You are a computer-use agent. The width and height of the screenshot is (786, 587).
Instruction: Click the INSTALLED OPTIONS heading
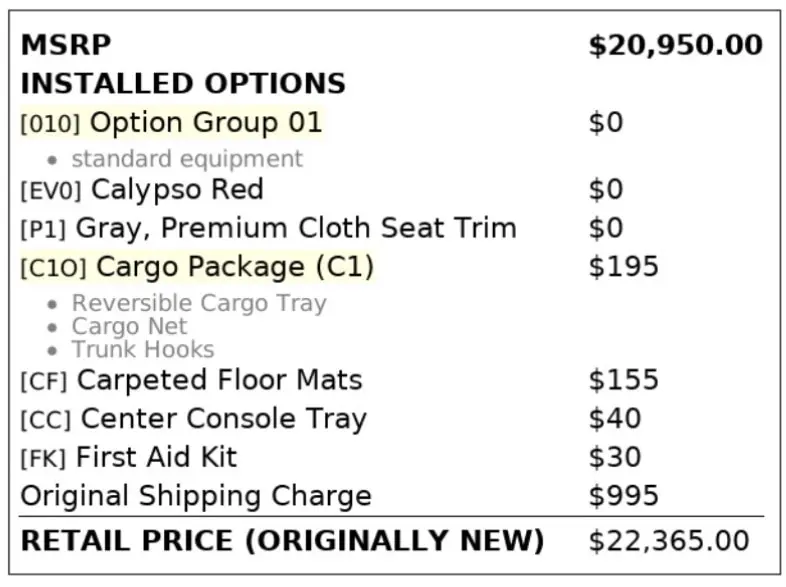pos(183,83)
